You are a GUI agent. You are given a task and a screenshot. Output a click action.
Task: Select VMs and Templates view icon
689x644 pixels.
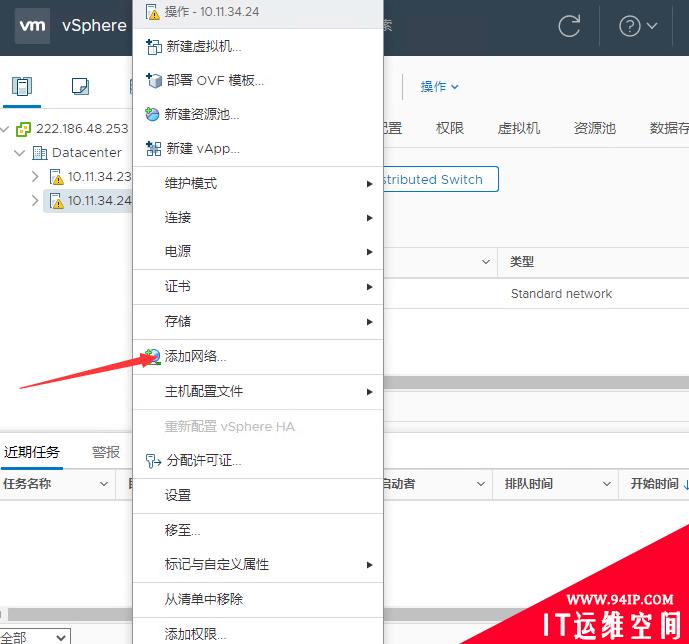pos(80,86)
